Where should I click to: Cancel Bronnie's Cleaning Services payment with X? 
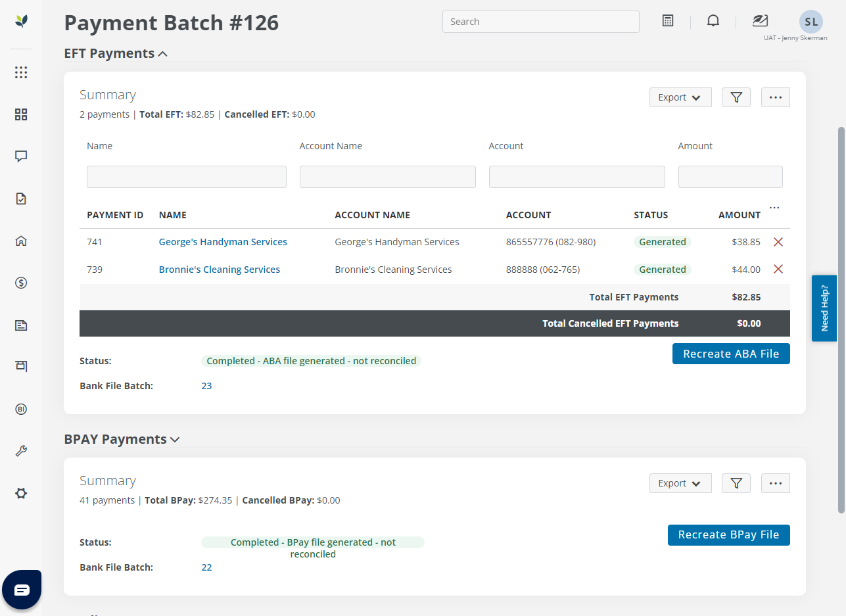(x=778, y=269)
